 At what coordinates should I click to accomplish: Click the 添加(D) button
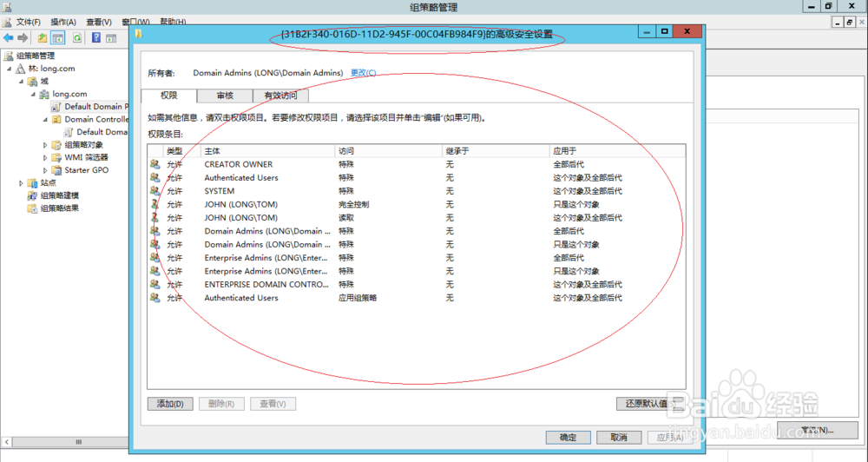pyautogui.click(x=170, y=404)
